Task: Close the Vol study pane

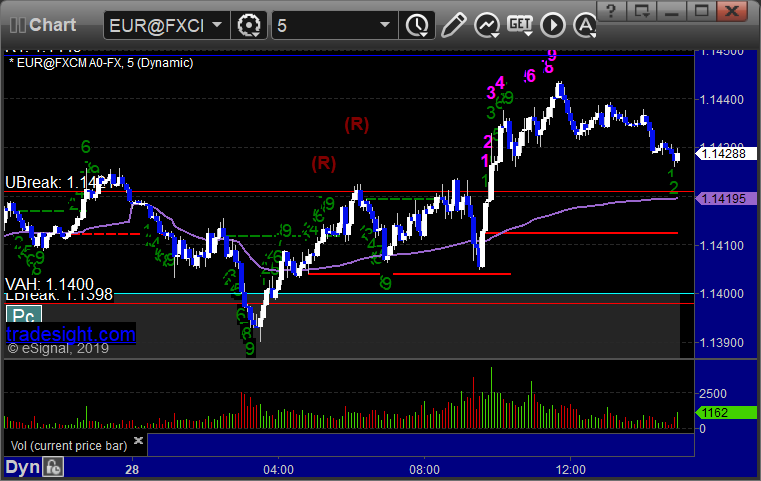Action: pyautogui.click(x=138, y=440)
